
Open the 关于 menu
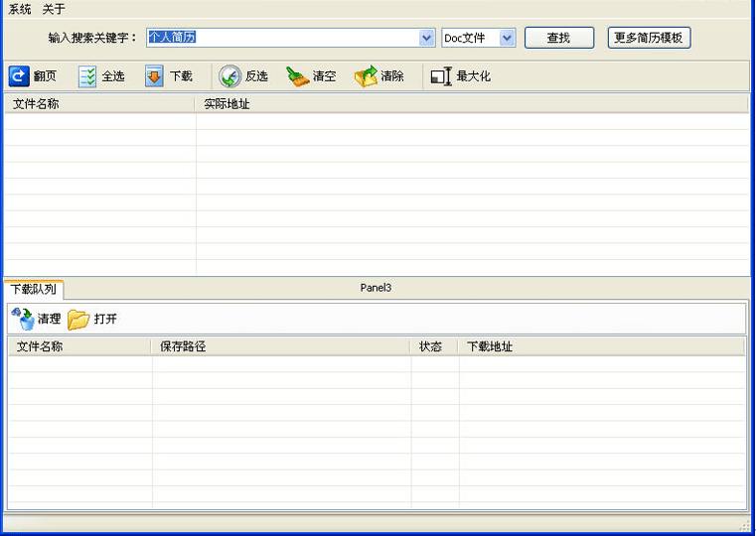[x=54, y=9]
